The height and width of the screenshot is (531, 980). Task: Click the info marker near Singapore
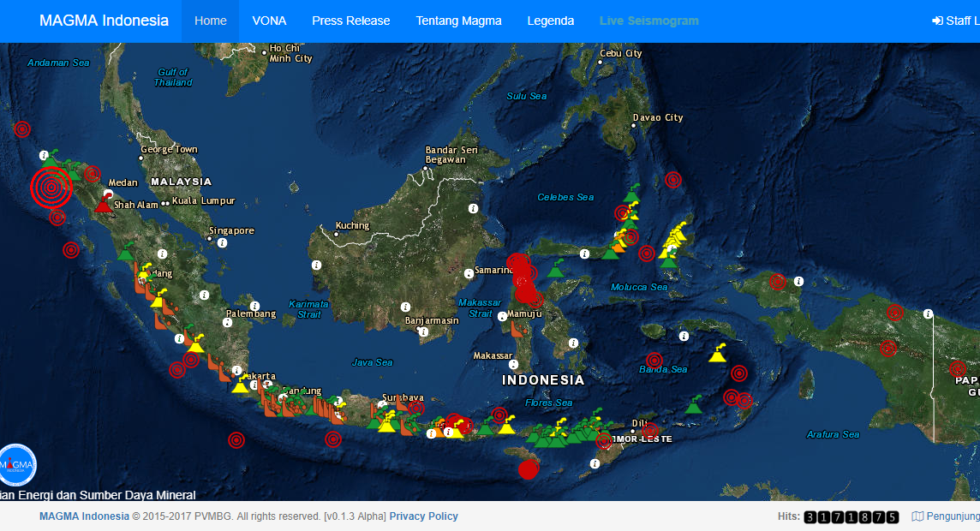tap(222, 243)
